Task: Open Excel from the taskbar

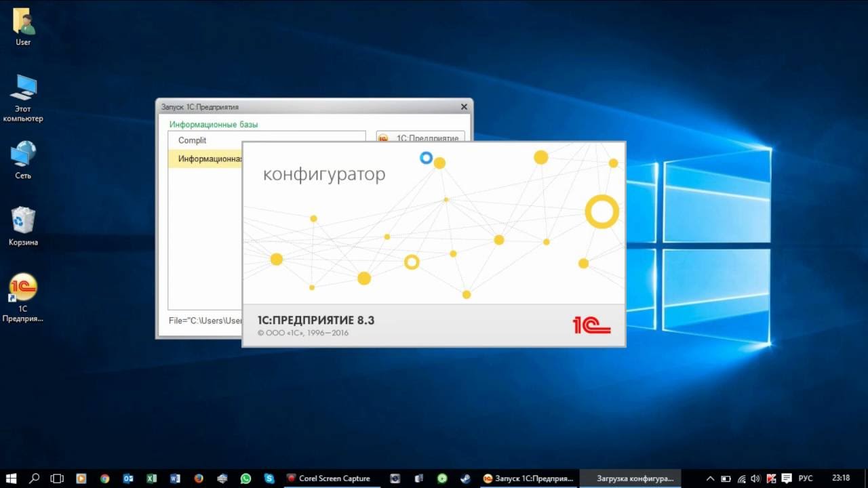Action: (152, 479)
